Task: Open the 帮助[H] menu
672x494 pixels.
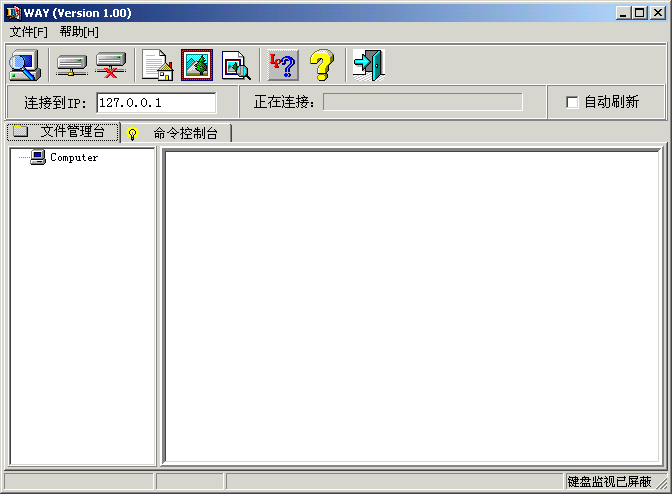Action: [x=79, y=32]
